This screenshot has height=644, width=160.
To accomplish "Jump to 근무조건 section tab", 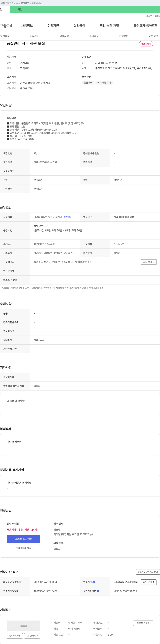I will pyautogui.click(x=34, y=36).
